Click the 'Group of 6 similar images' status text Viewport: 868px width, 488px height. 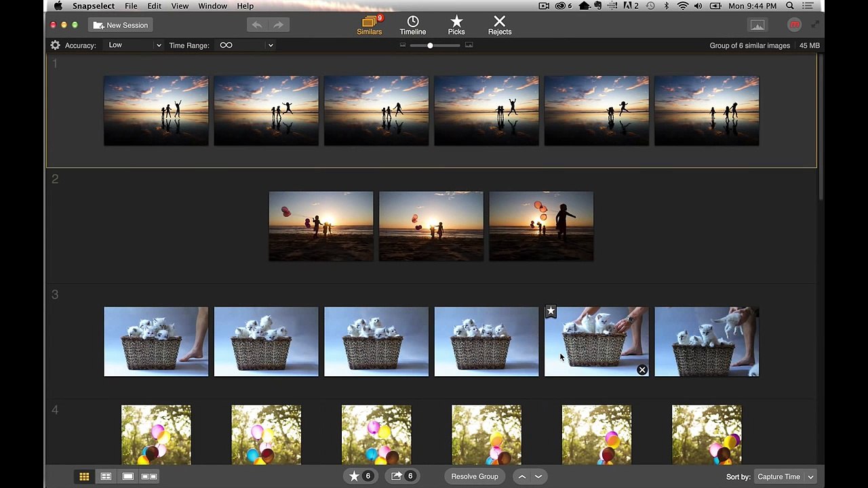point(750,45)
